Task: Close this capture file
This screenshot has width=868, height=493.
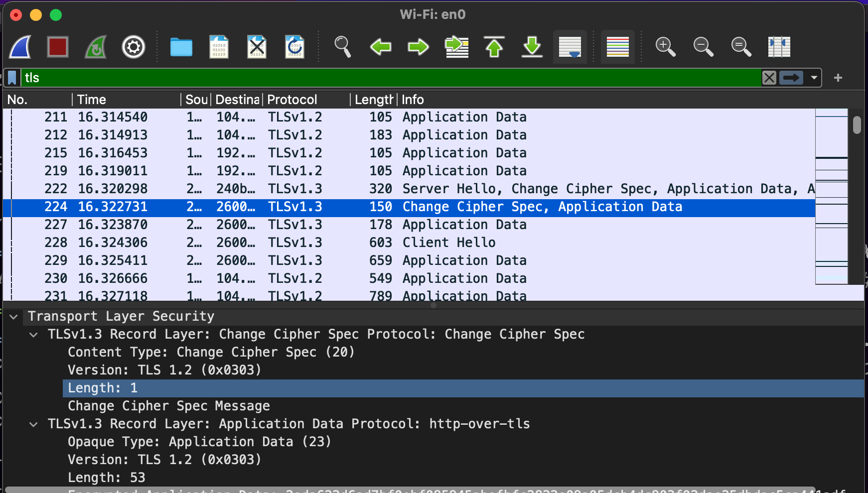Action: pyautogui.click(x=257, y=47)
